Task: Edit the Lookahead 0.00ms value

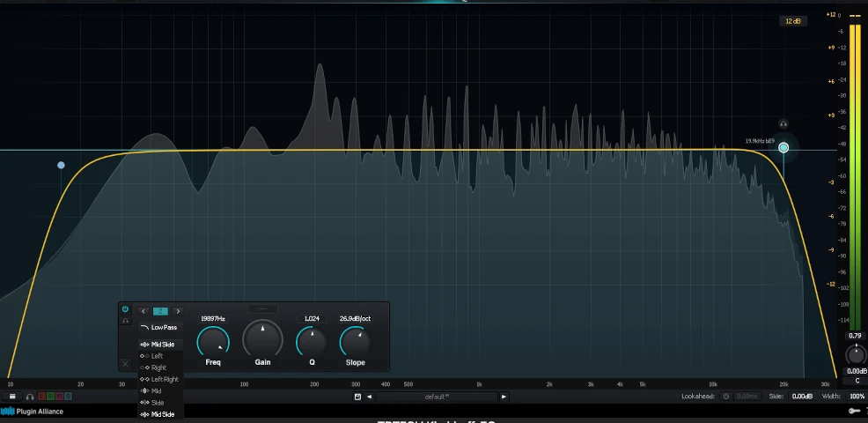Action: (747, 397)
